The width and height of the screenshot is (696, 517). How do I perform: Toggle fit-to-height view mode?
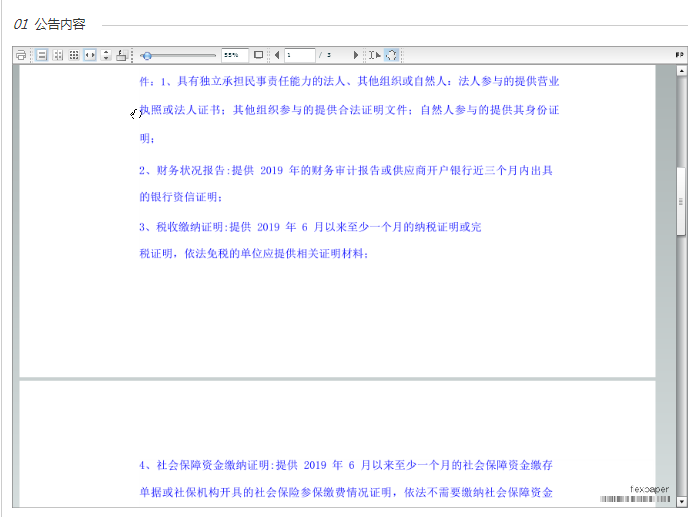(x=107, y=55)
